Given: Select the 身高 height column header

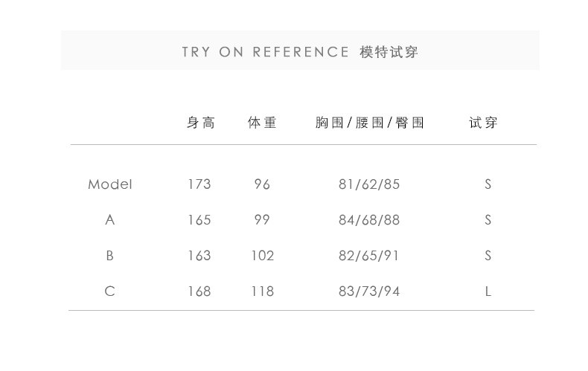Looking at the screenshot, I should coord(200,123).
